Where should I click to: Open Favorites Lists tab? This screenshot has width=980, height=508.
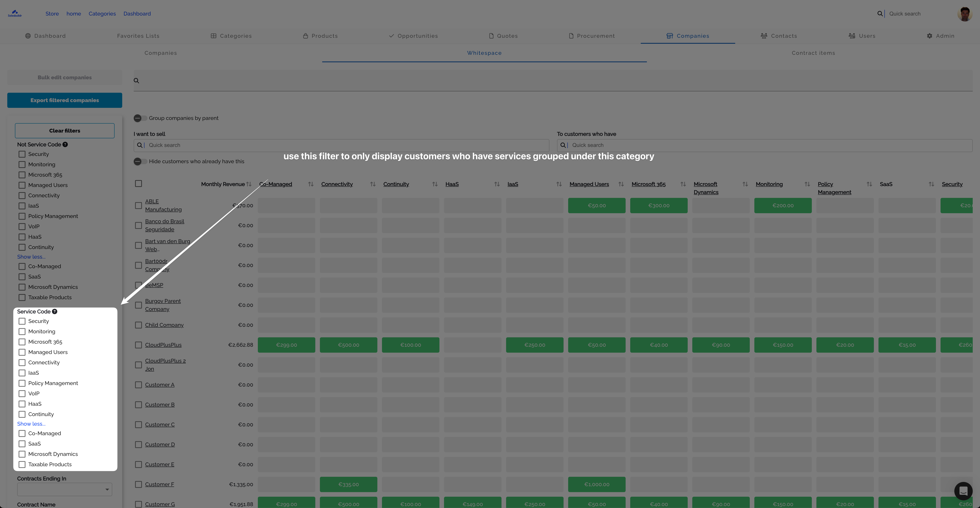tap(138, 36)
